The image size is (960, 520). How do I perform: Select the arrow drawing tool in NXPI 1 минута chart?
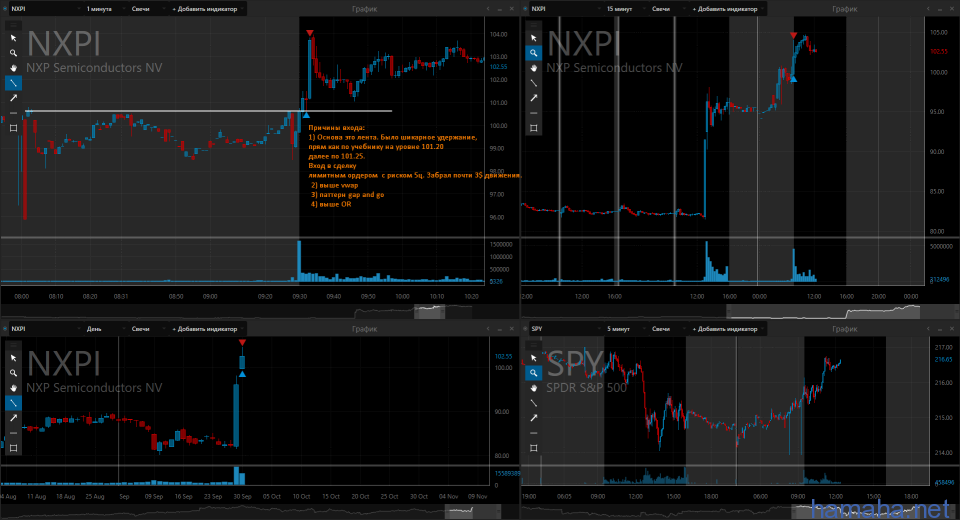13,98
